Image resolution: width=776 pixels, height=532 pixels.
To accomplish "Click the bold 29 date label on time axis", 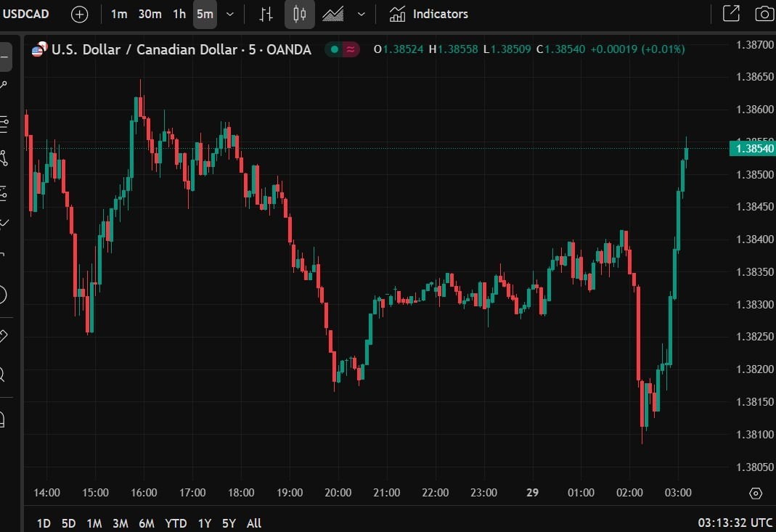I will [533, 492].
